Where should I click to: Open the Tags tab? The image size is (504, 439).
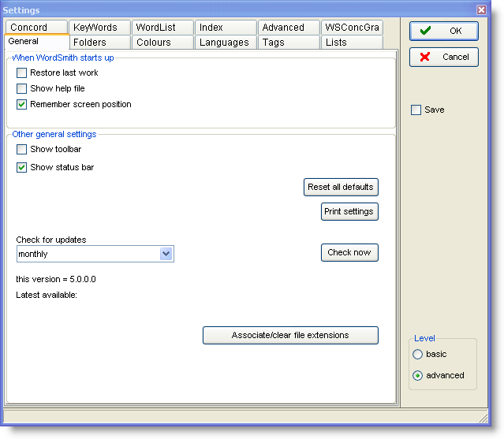tap(289, 43)
